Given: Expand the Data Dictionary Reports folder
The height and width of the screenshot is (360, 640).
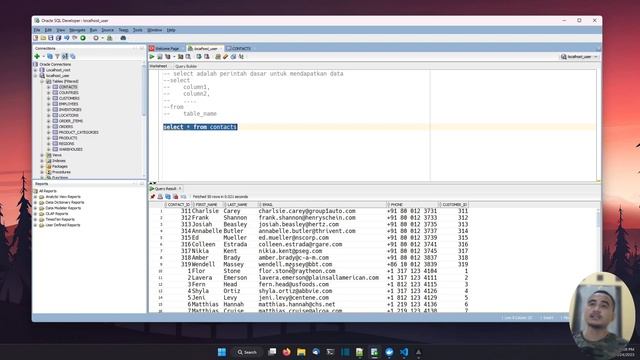Looking at the screenshot, I should [x=36, y=202].
